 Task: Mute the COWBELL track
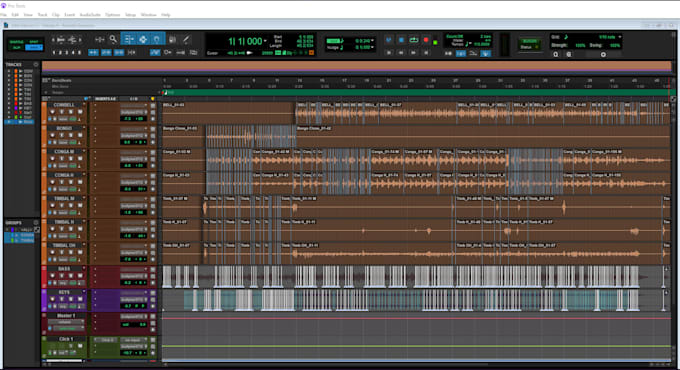(80, 112)
